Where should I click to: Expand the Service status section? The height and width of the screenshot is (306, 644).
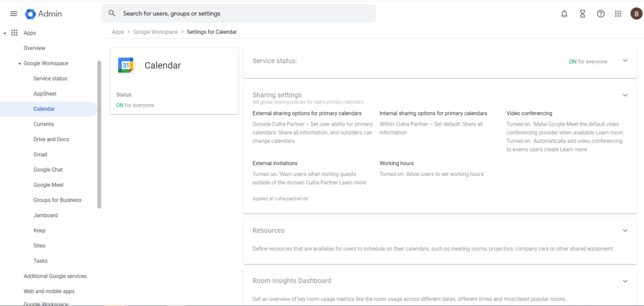tap(625, 60)
